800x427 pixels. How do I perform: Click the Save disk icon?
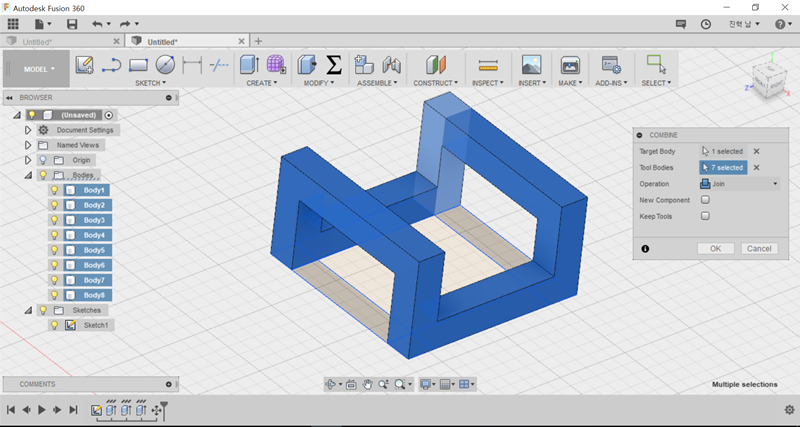coord(72,24)
